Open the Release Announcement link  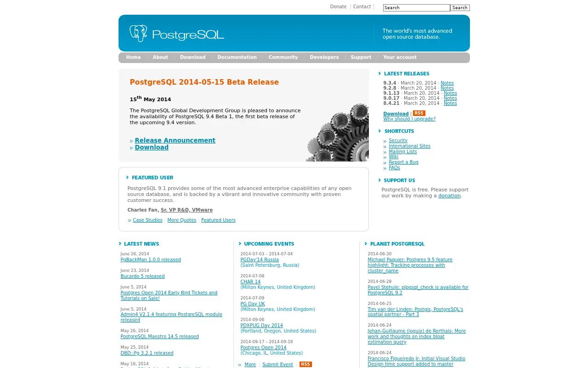(x=175, y=140)
